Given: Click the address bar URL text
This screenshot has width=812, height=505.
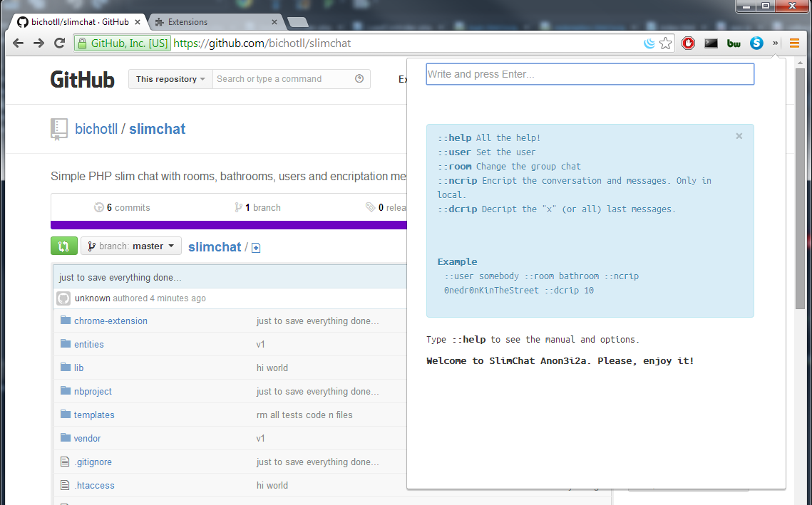Looking at the screenshot, I should 262,43.
